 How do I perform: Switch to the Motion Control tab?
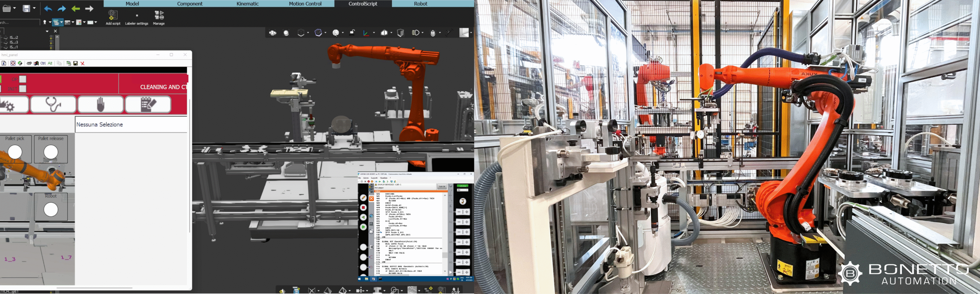[305, 4]
